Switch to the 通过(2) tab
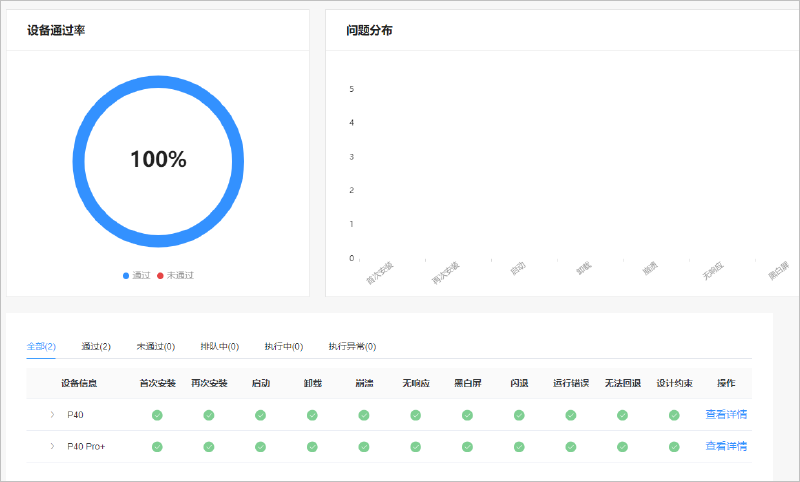The image size is (800, 482). pyautogui.click(x=96, y=346)
